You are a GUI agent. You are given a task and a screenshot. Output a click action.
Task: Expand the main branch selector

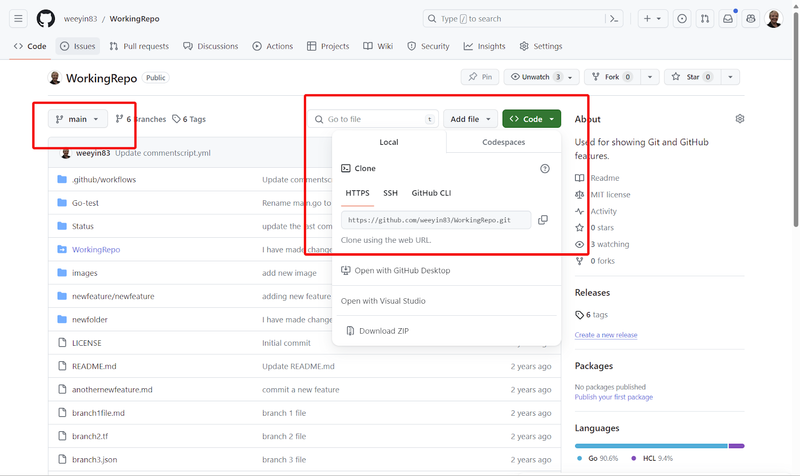coord(78,119)
